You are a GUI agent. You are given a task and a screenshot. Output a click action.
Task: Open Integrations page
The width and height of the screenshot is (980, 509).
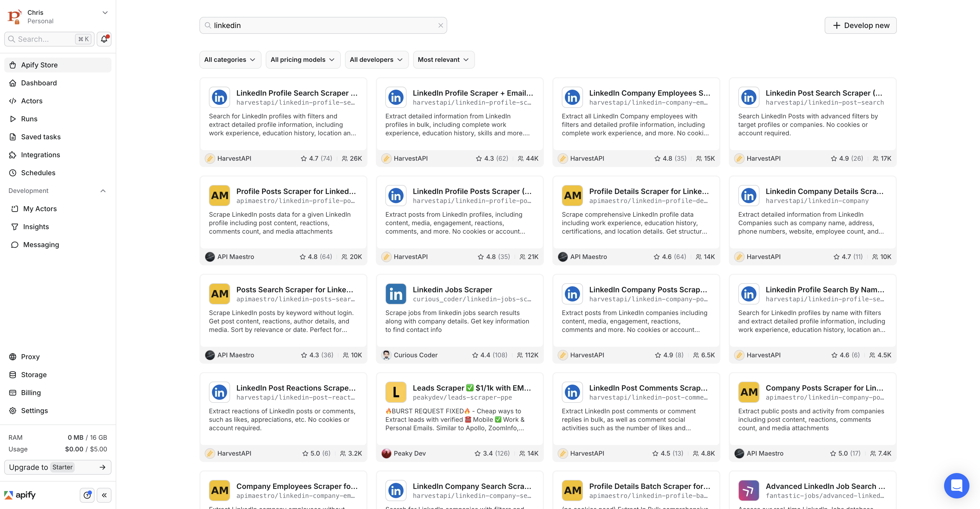(58, 155)
